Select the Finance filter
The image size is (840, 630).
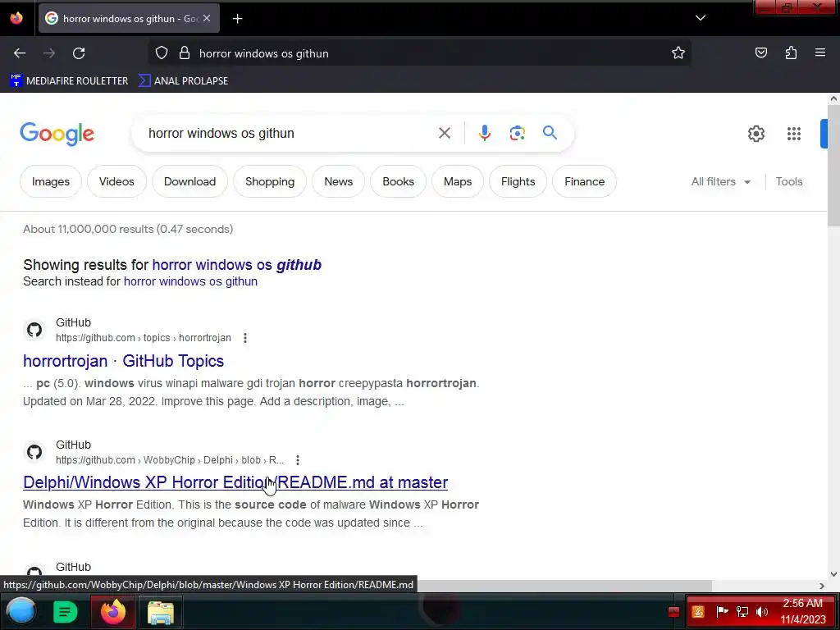point(584,181)
